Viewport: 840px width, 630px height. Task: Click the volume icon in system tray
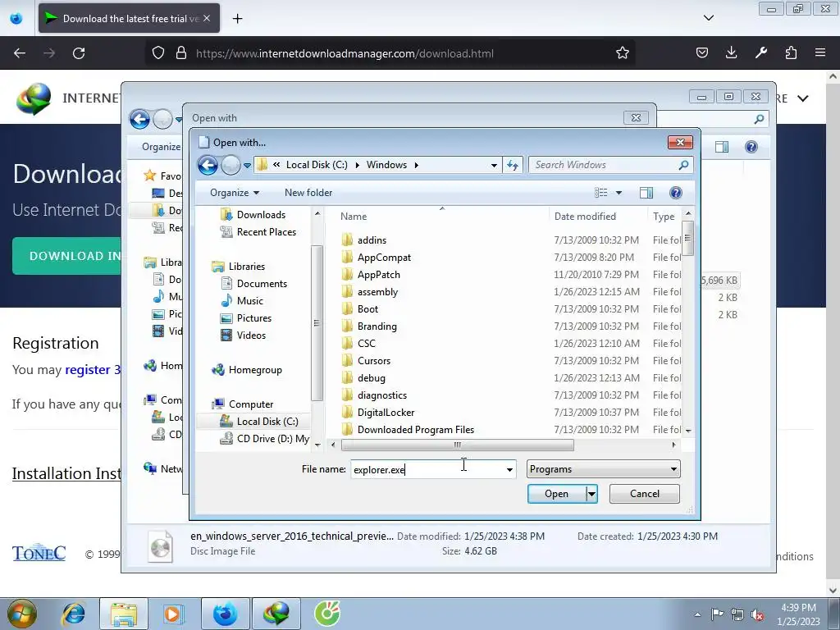[x=757, y=615]
